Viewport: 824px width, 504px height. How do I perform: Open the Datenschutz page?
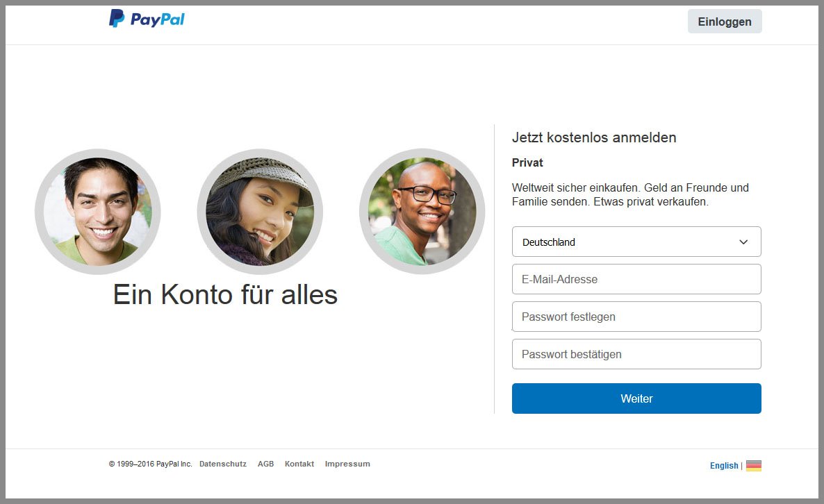tap(222, 463)
